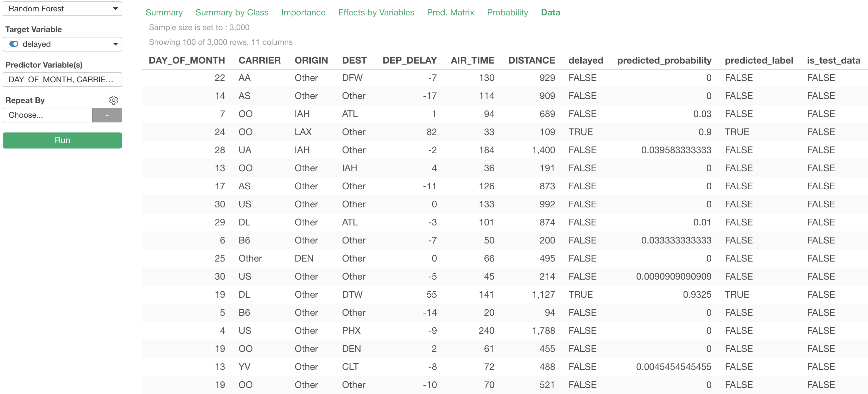Open the Pred. Matrix tab
This screenshot has height=394, width=868.
450,12
